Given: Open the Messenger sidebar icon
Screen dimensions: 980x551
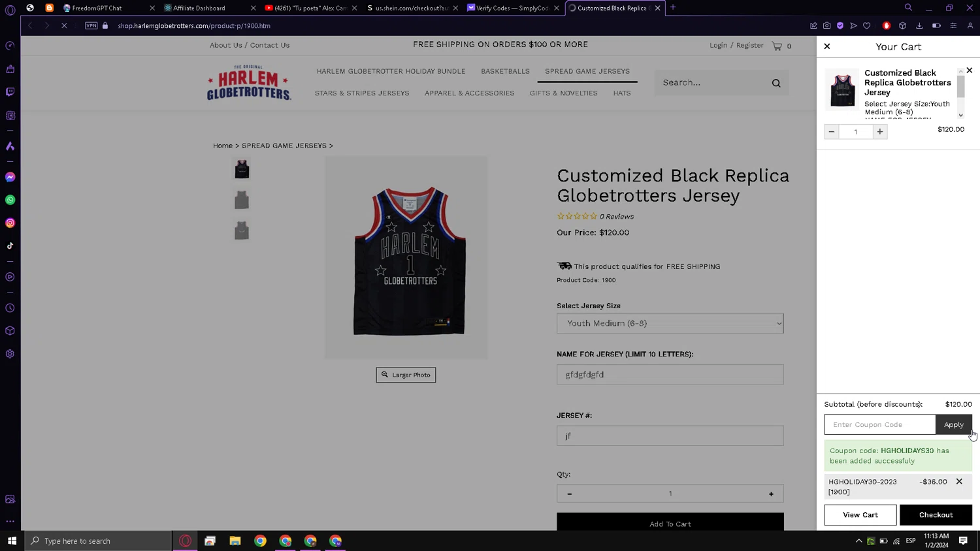Looking at the screenshot, I should [10, 177].
